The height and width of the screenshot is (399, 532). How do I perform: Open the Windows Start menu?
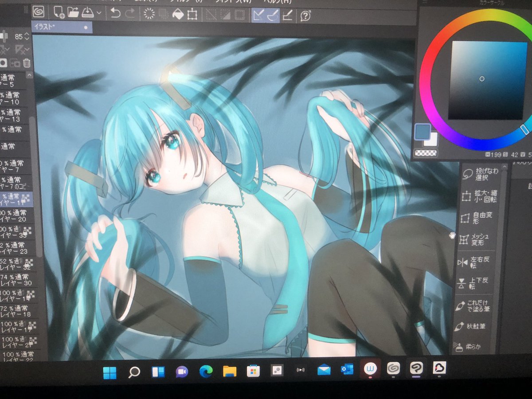(x=110, y=373)
